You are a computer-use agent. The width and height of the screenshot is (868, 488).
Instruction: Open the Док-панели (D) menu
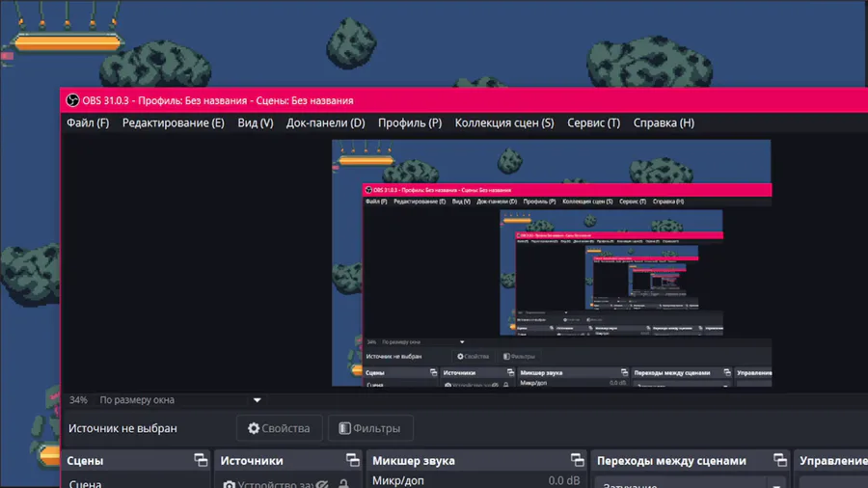point(326,122)
